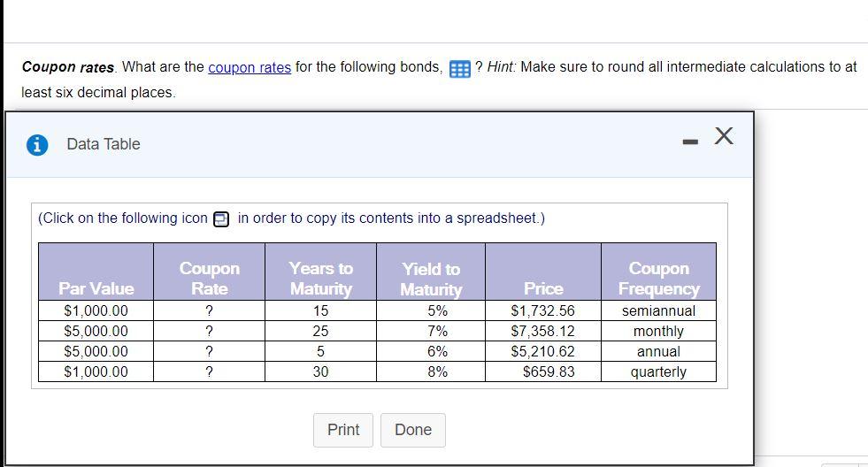This screenshot has width=868, height=467.
Task: Click the 15 years to maturity cell
Action: (320, 311)
